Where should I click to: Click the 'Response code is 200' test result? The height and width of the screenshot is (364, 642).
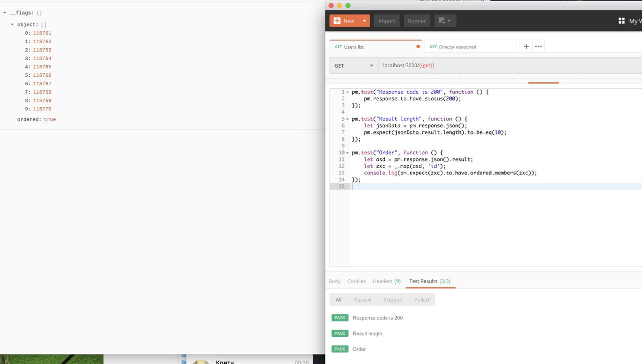click(x=378, y=318)
